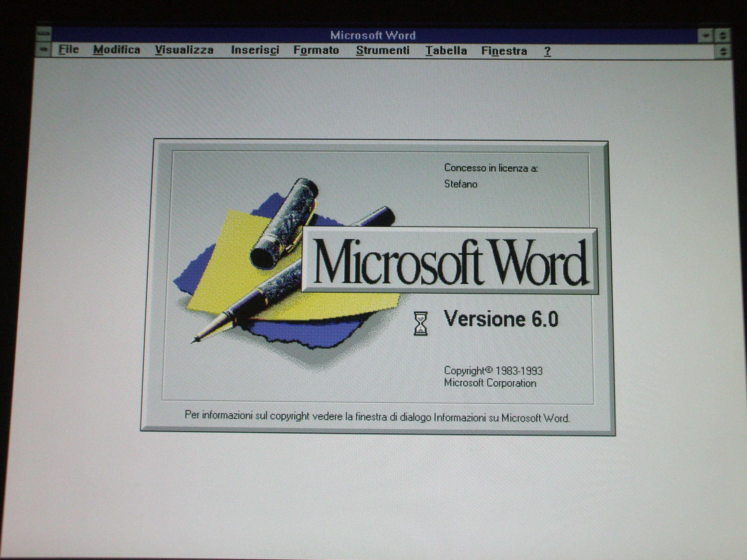Open the Formato menu
747x560 pixels.
(x=316, y=50)
